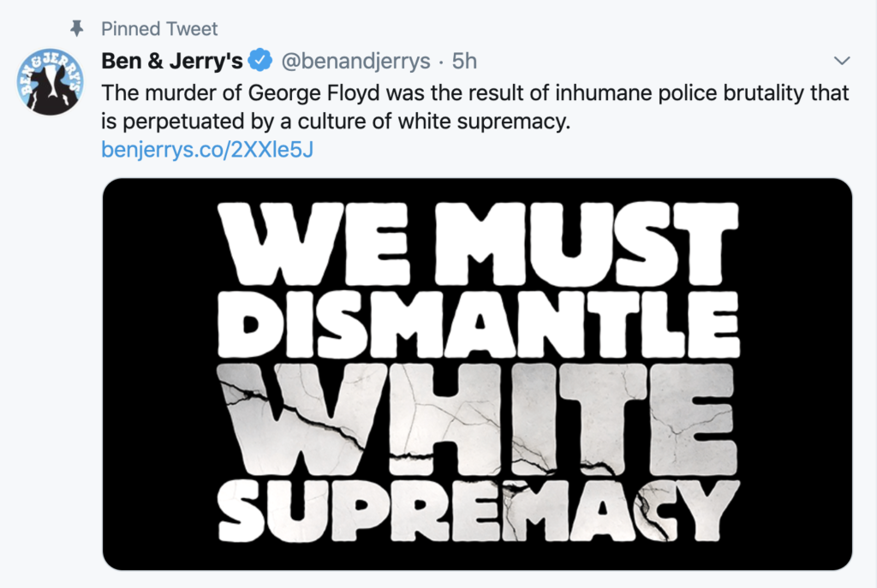Click the pushpin icon beside Pinned Tweet
The image size is (877, 588).
coord(76,28)
